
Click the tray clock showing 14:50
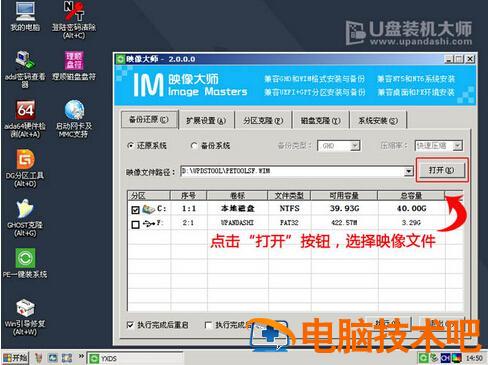click(474, 358)
